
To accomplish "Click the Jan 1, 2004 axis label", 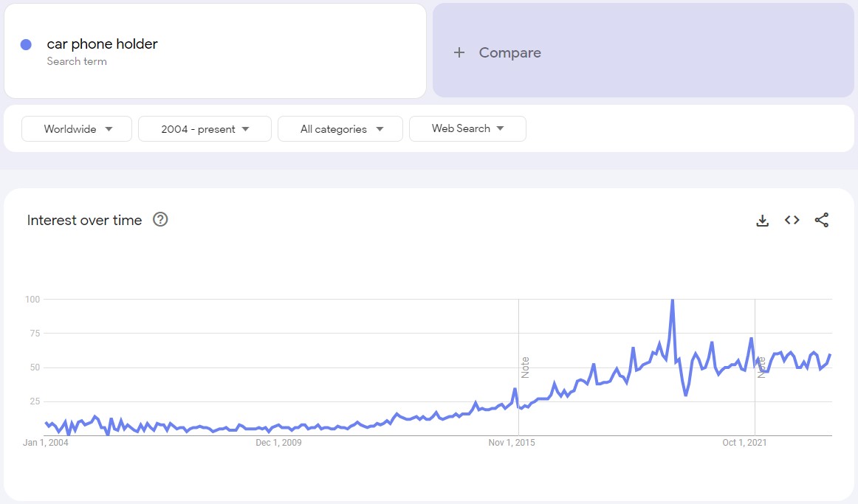I will (47, 443).
